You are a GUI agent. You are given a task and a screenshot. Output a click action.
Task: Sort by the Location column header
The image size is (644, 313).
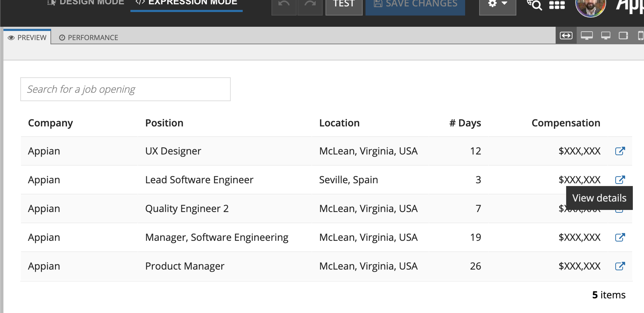[x=339, y=123]
